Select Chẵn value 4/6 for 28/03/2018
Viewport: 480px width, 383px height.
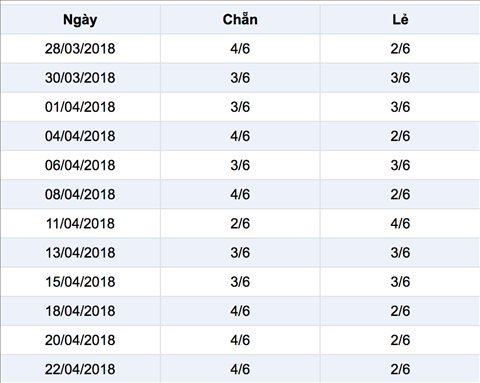pos(240,49)
